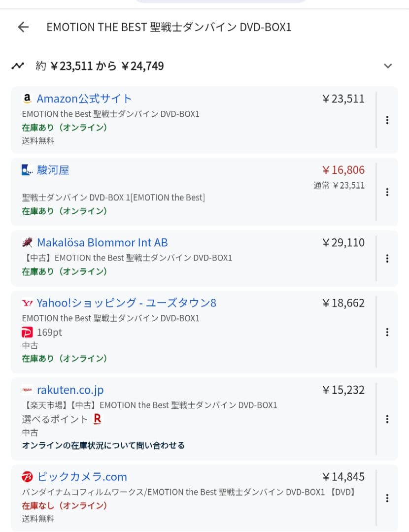Open more options for Amazon listing
The width and height of the screenshot is (409, 532).
coord(387,120)
